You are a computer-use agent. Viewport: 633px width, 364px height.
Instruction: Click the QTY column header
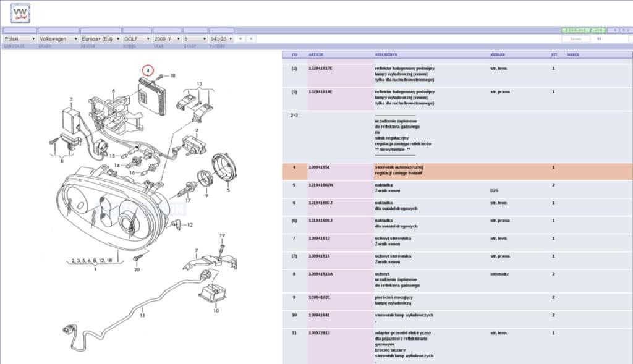pos(553,54)
